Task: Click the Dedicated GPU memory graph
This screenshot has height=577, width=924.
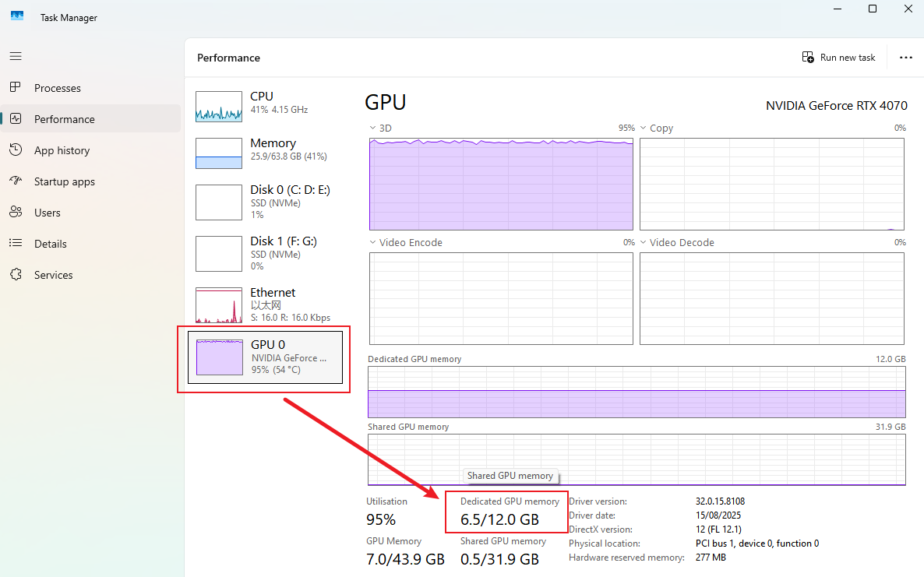Action: tap(636, 392)
